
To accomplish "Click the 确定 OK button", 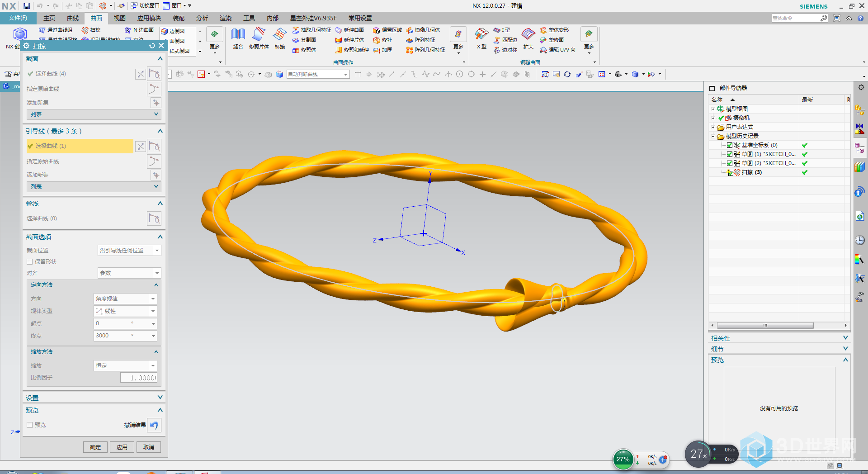I will (x=95, y=447).
